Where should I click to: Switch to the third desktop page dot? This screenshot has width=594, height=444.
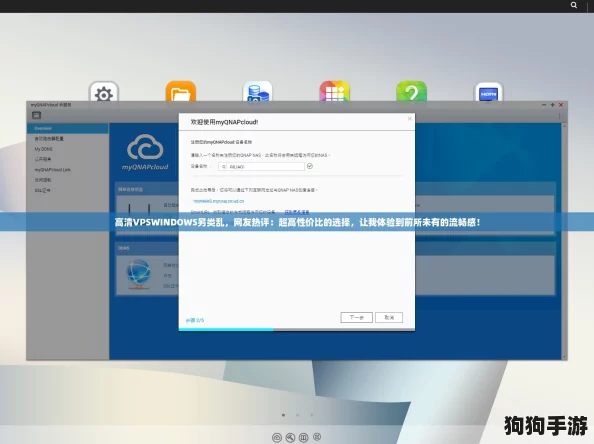coord(312,415)
